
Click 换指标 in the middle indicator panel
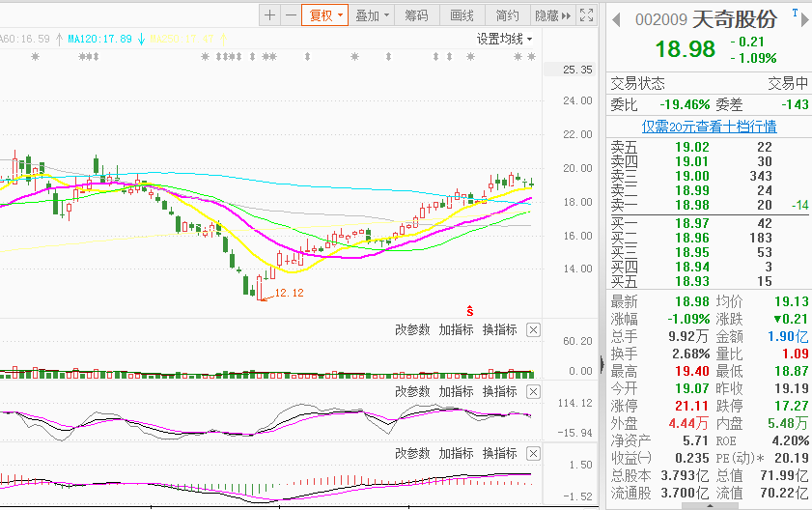coord(500,391)
